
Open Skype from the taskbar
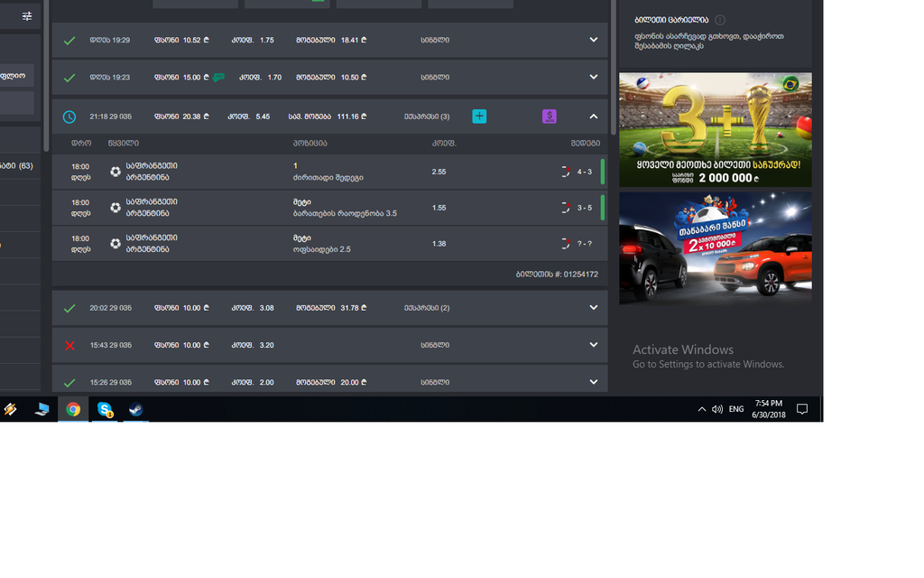click(x=105, y=409)
